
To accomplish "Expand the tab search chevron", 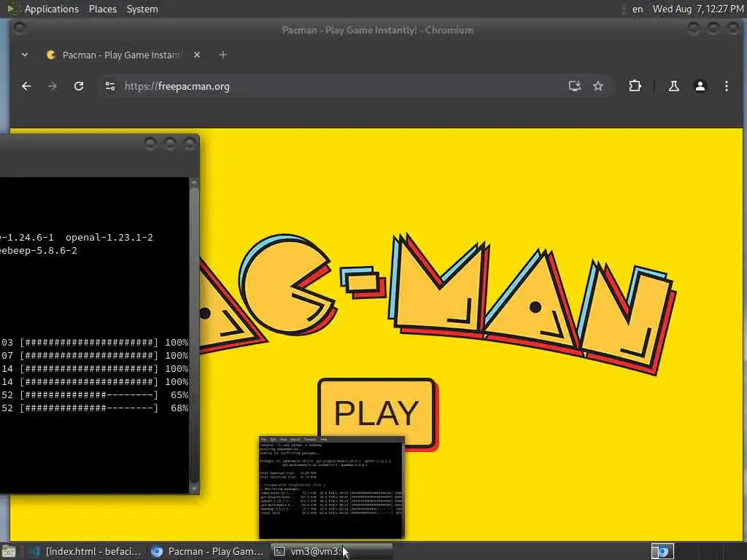I will (25, 55).
